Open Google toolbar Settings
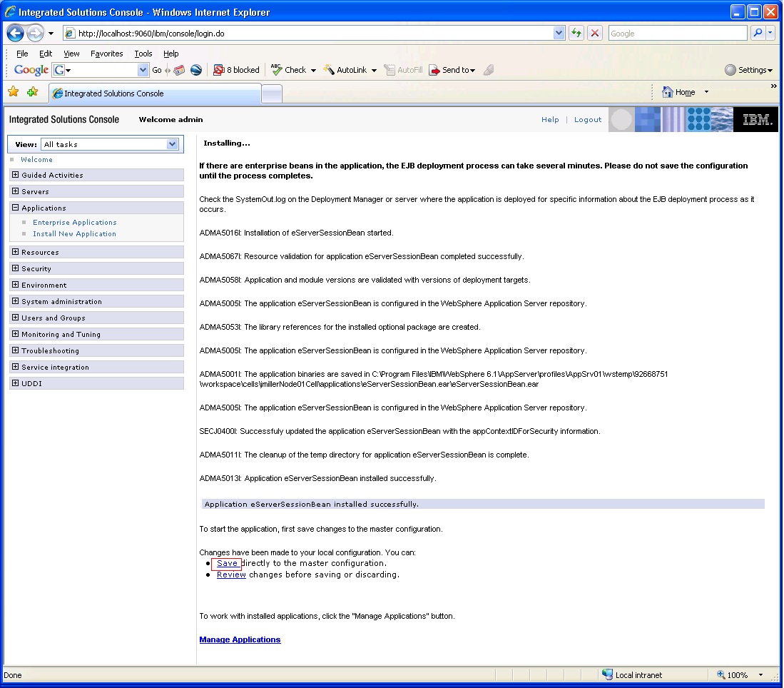 tap(748, 70)
